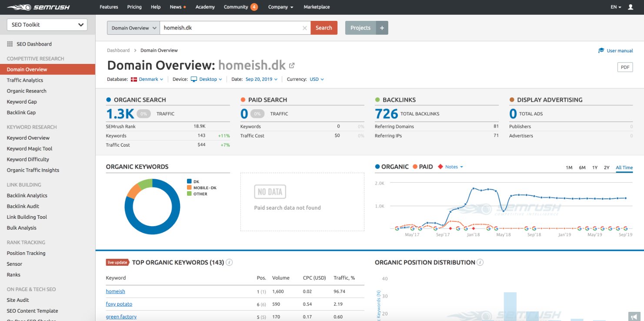Open homeish.dk external link icon

click(x=292, y=66)
